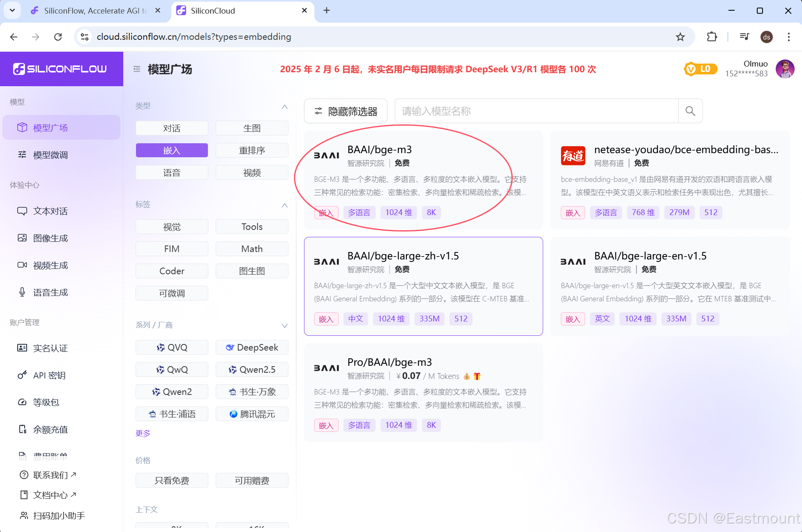
Task: Close the SiliconCloud tab
Action: click(304, 11)
